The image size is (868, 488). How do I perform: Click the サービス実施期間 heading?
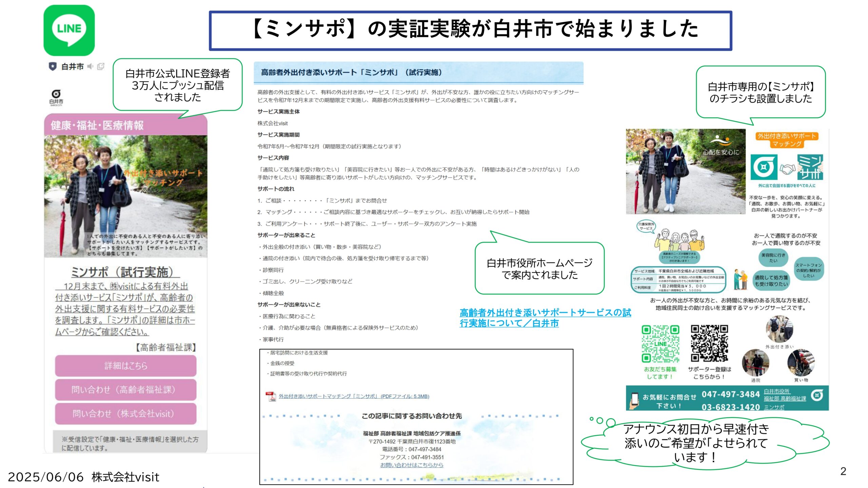click(x=278, y=135)
